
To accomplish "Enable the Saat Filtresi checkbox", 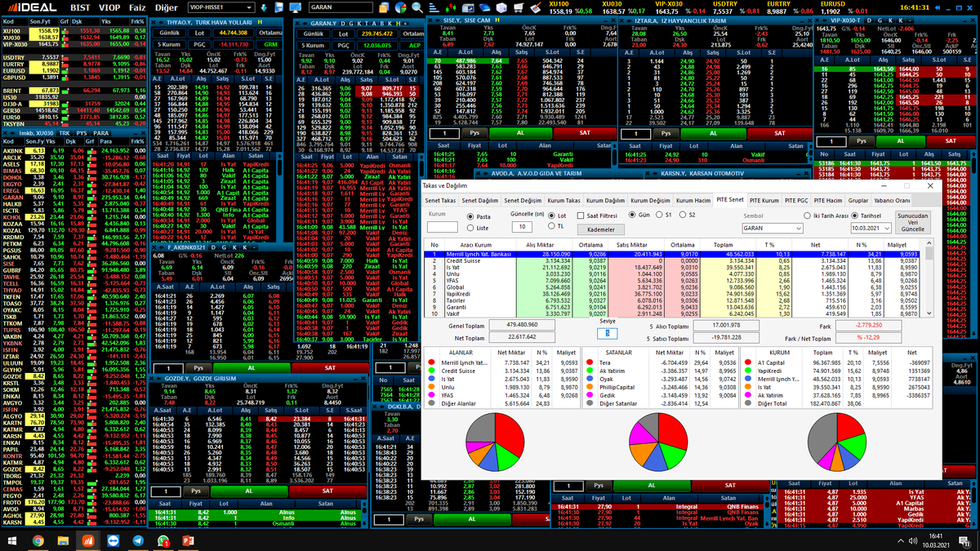I will point(581,216).
